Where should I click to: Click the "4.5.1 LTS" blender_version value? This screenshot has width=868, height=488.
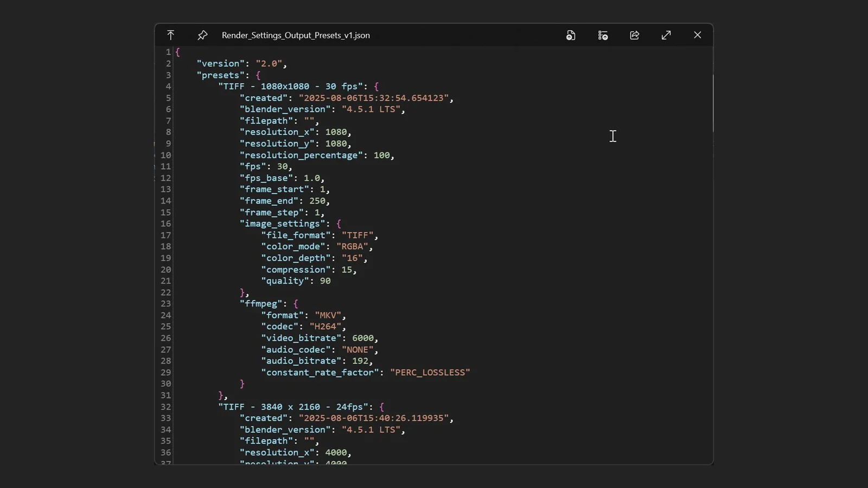click(x=372, y=109)
